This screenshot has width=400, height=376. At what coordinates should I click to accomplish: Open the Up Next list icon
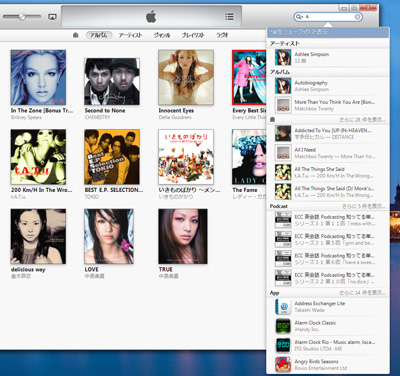[229, 17]
